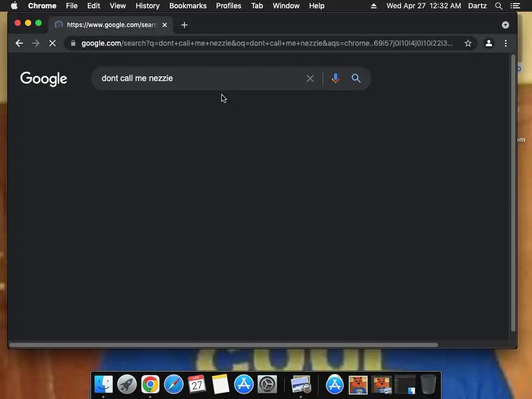Open the Profiles menu
Viewport: 532px width, 399px height.
(229, 6)
